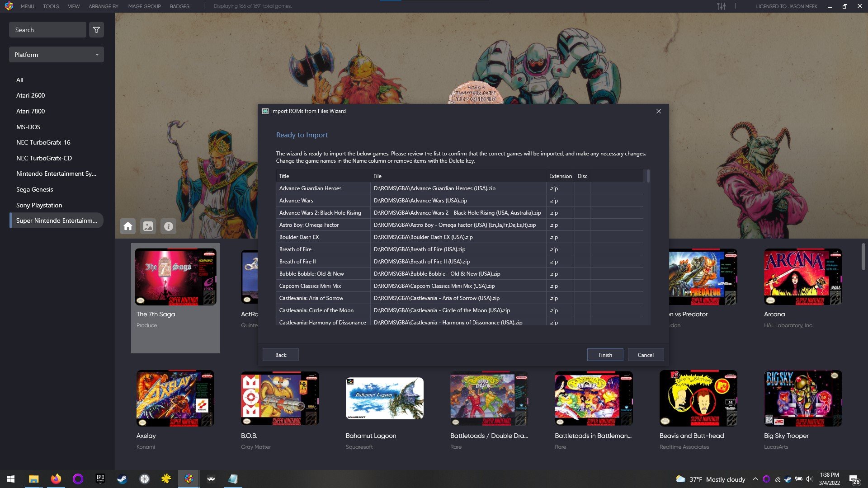Open the filter funnel icon beside Search

point(96,30)
